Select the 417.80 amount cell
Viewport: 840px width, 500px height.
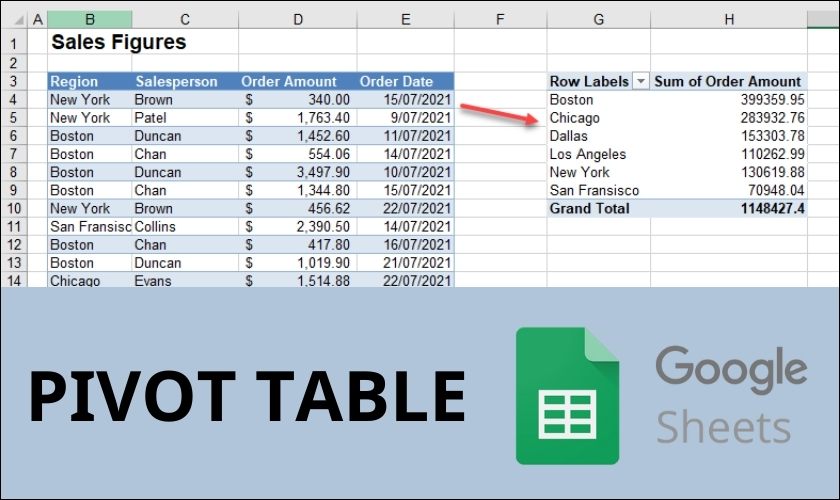(298, 245)
